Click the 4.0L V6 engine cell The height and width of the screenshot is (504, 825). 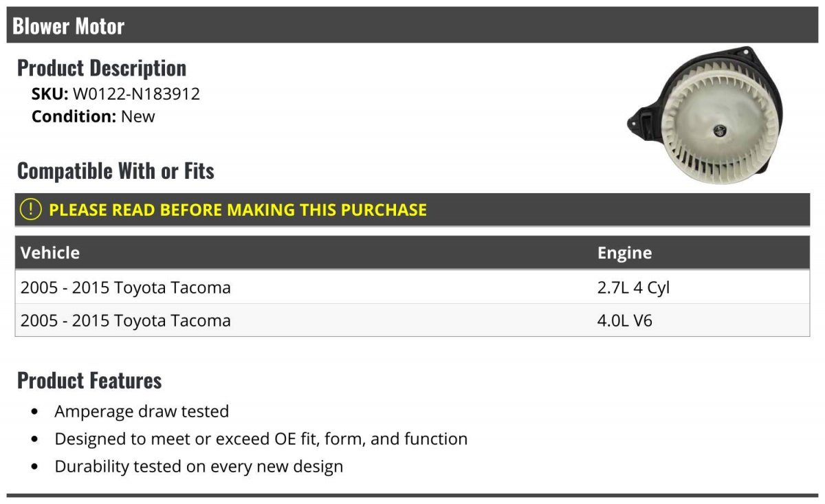tap(625, 320)
